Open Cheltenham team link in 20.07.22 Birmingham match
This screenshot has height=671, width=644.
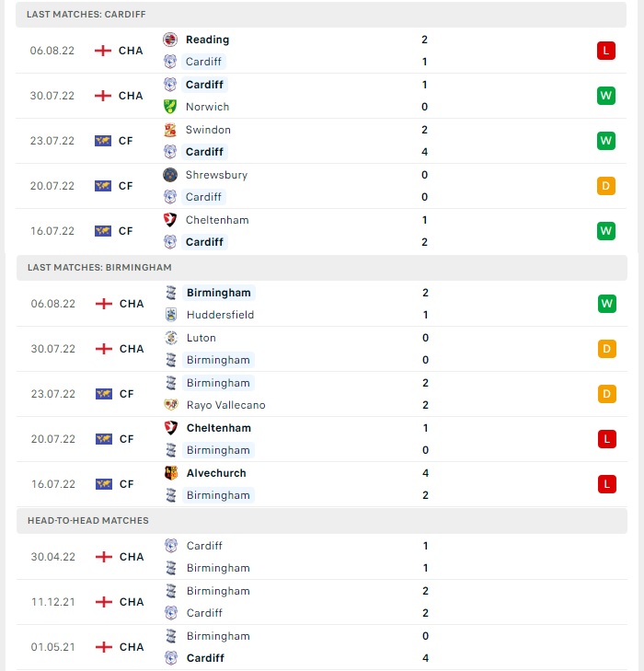pos(219,428)
